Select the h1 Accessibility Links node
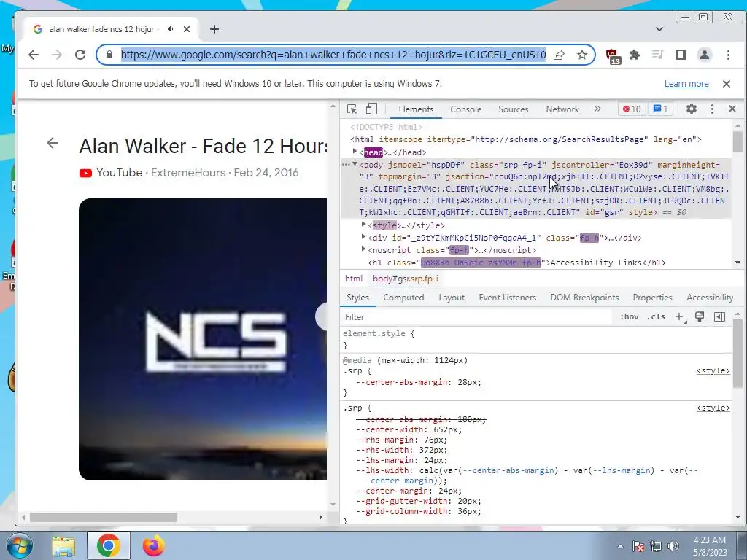Screen dimensions: 747x560 point(516,262)
